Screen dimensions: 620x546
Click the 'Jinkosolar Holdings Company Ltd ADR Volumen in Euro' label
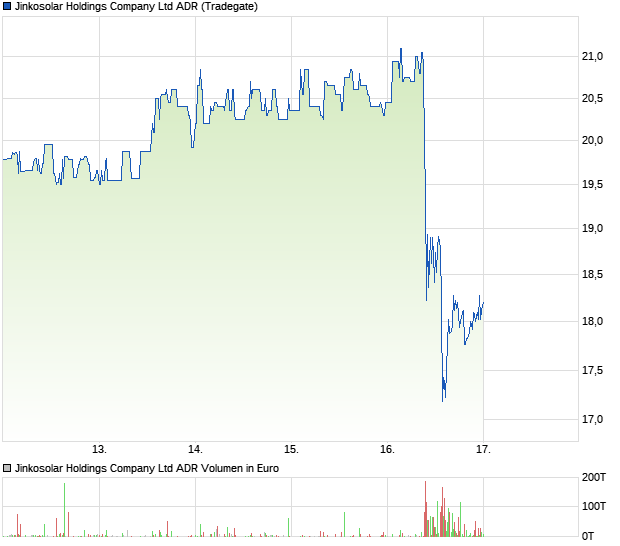click(x=147, y=469)
